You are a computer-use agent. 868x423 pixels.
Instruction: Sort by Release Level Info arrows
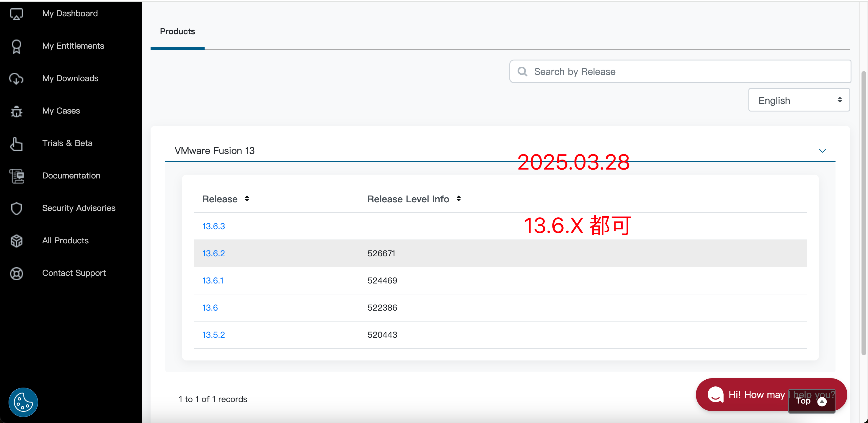[x=458, y=199]
